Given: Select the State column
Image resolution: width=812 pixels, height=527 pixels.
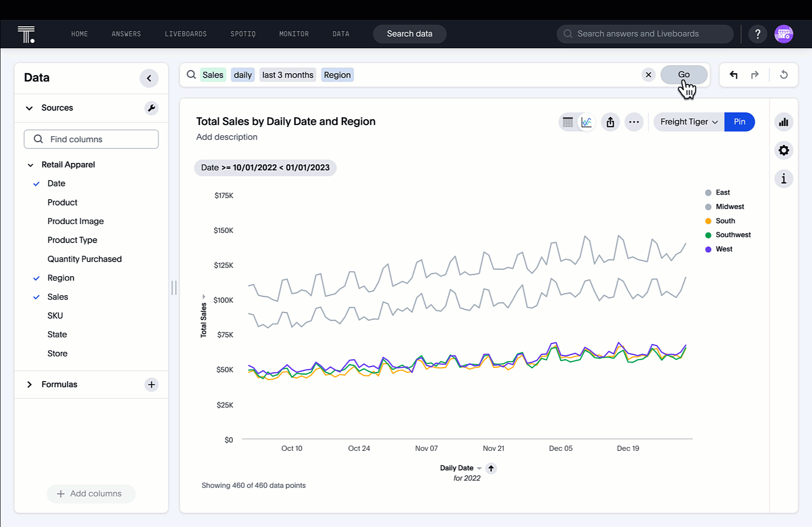Looking at the screenshot, I should 57,335.
